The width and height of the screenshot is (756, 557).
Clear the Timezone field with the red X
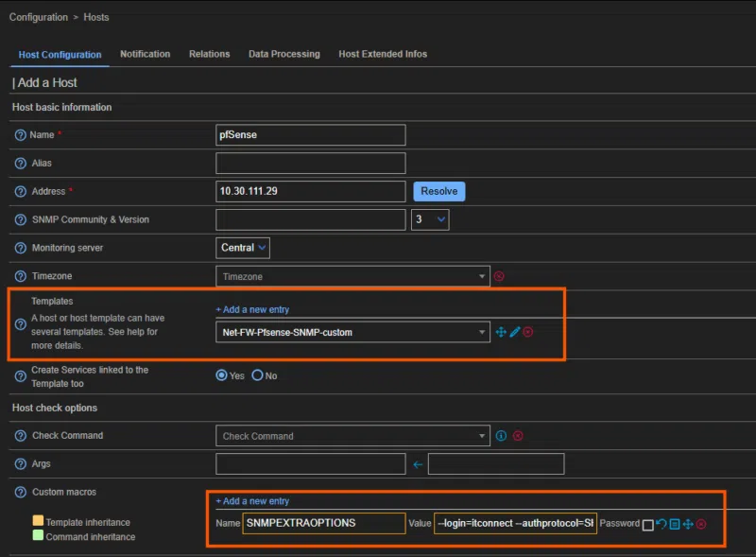(499, 276)
